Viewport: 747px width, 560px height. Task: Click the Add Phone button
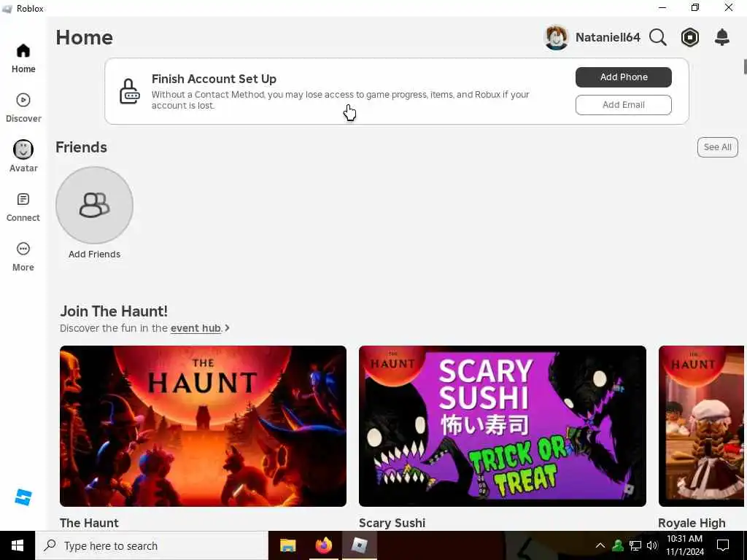click(623, 77)
